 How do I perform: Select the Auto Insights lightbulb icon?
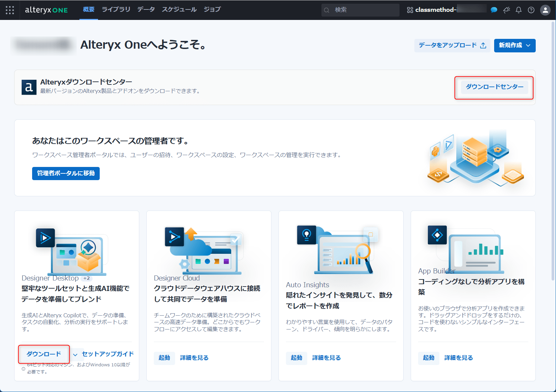[x=306, y=235]
